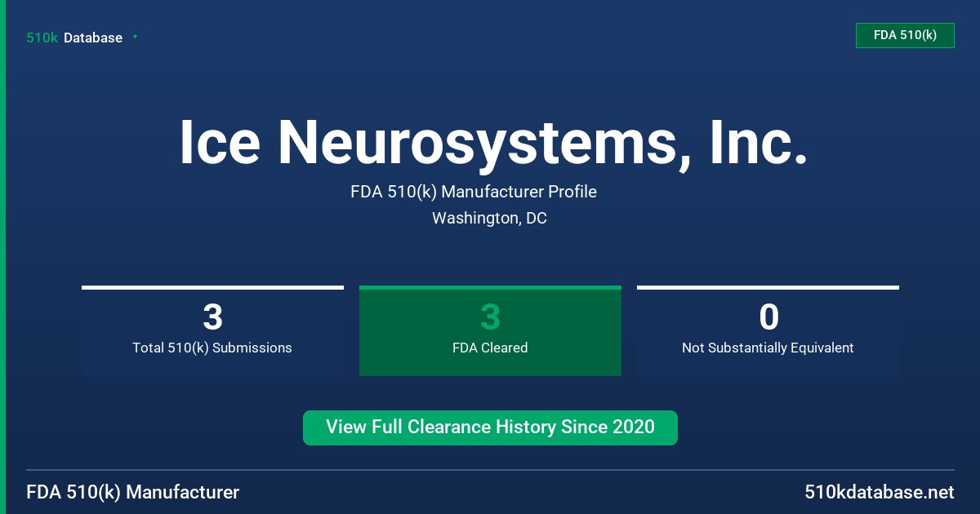The height and width of the screenshot is (514, 980).
Task: Open the Not Substantially Equivalent card
Action: pyautogui.click(x=768, y=330)
